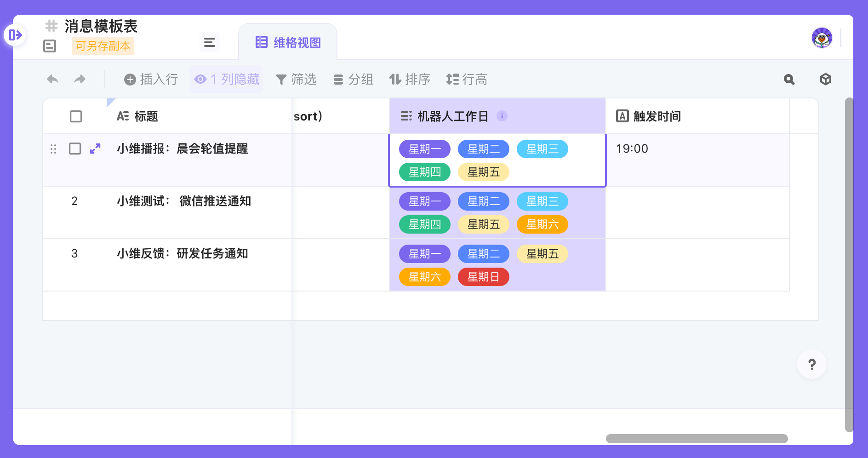Open the 行高 row height menu
This screenshot has width=868, height=458.
[467, 80]
